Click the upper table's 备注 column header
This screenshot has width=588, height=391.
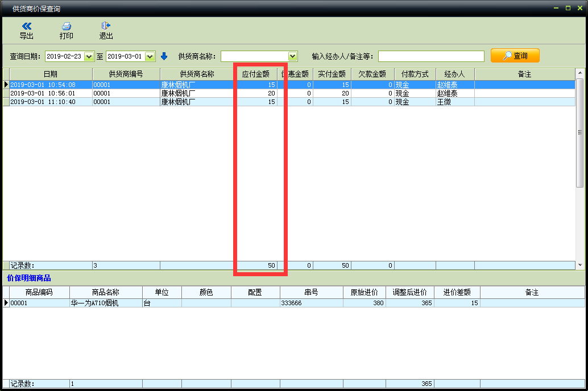525,74
